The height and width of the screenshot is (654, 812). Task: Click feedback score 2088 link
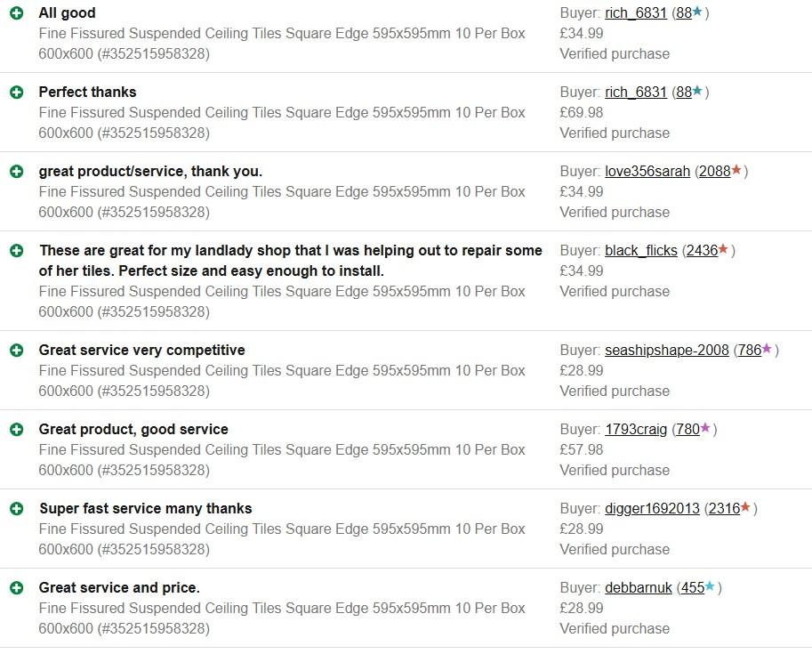[714, 172]
